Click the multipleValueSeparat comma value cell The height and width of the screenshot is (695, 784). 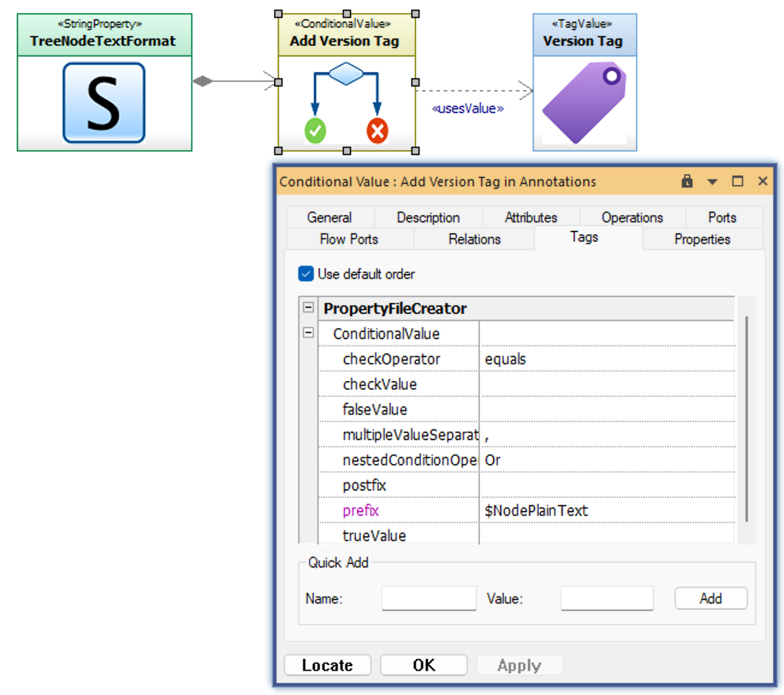click(607, 435)
